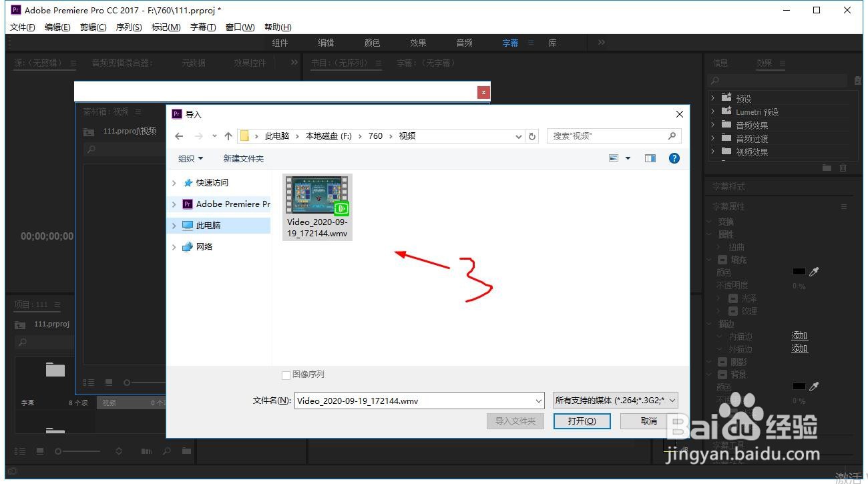This screenshot has width=868, height=484.
Task: Toggle the 填充 checkbox
Action: click(x=722, y=260)
